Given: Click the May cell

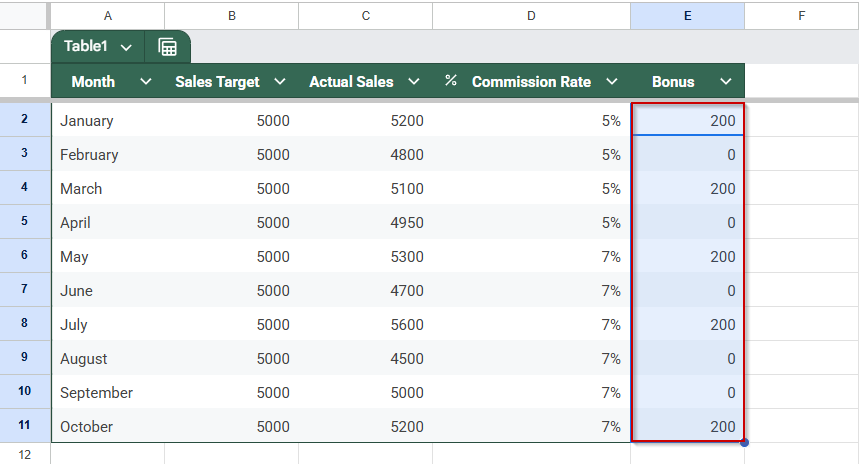Looking at the screenshot, I should coord(108,256).
